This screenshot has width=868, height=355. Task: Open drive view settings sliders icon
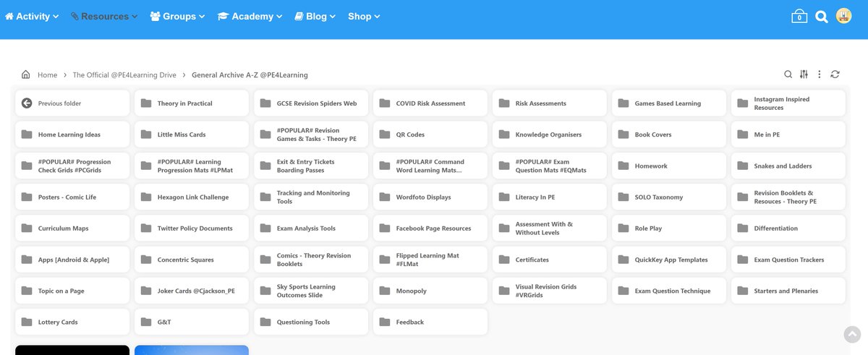coord(804,74)
